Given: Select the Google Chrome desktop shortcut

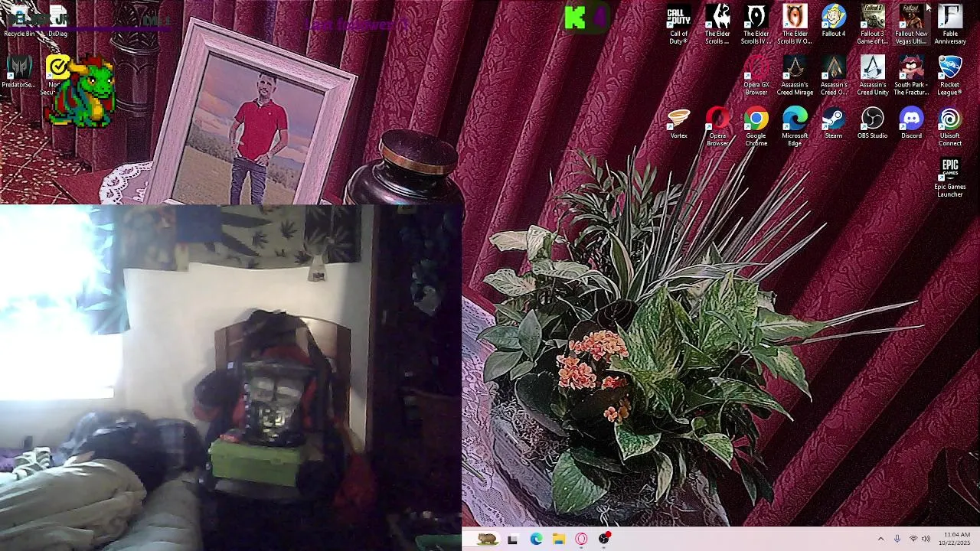Looking at the screenshot, I should (x=756, y=128).
